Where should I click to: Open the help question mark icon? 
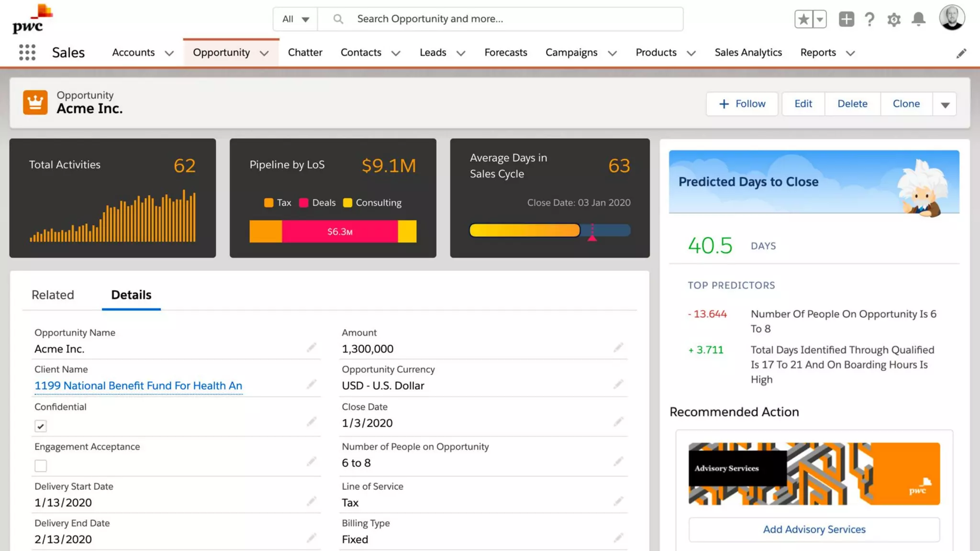coord(869,19)
